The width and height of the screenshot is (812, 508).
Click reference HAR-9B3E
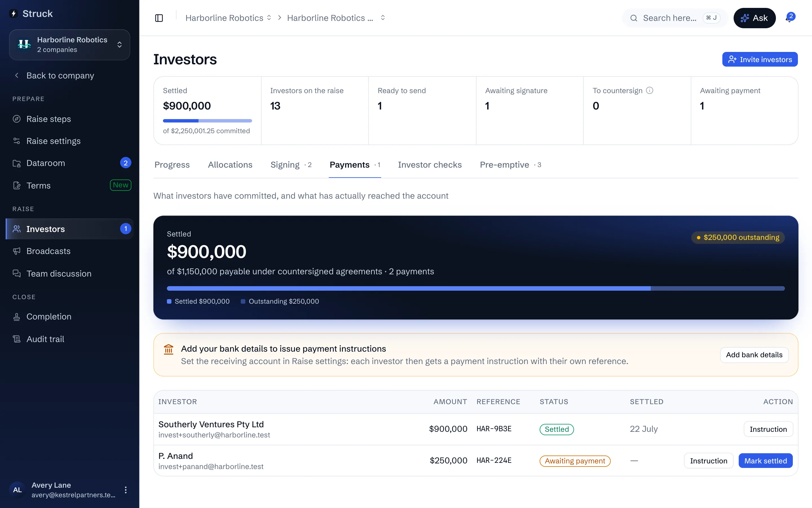(x=494, y=429)
